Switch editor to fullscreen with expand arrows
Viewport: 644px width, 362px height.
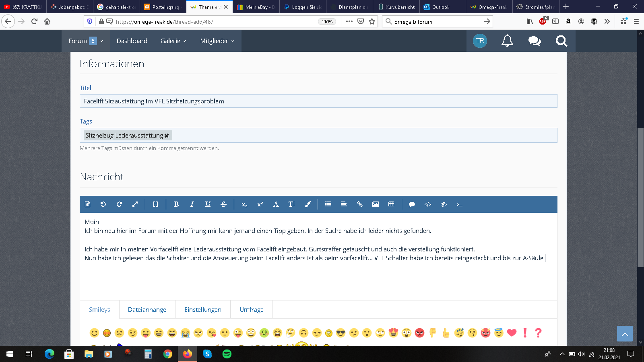coord(135,204)
